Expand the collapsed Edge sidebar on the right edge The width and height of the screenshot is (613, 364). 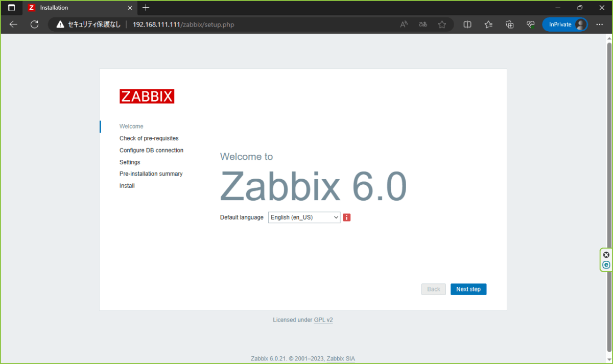(606, 265)
